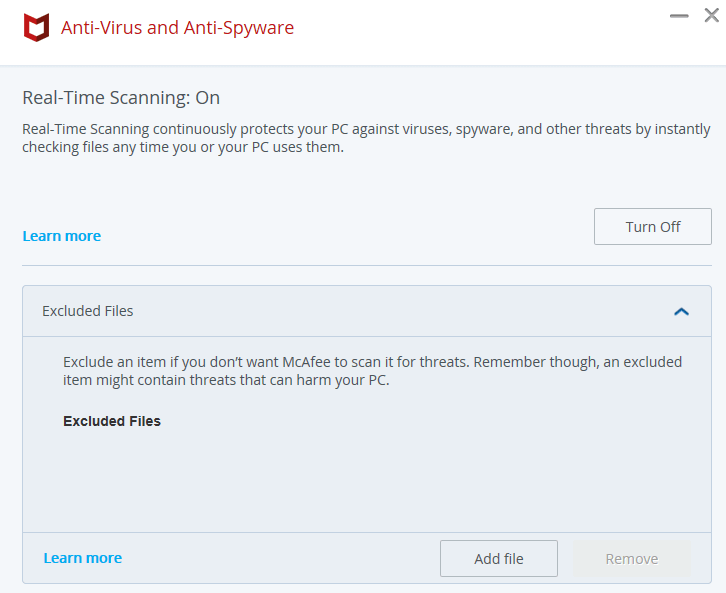The height and width of the screenshot is (593, 726).
Task: Click the Real-Time Scanning description paragraph
Action: (366, 138)
